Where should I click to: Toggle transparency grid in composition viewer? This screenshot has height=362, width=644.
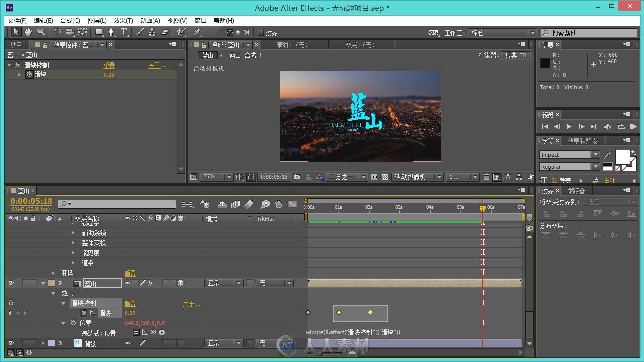coord(385,177)
